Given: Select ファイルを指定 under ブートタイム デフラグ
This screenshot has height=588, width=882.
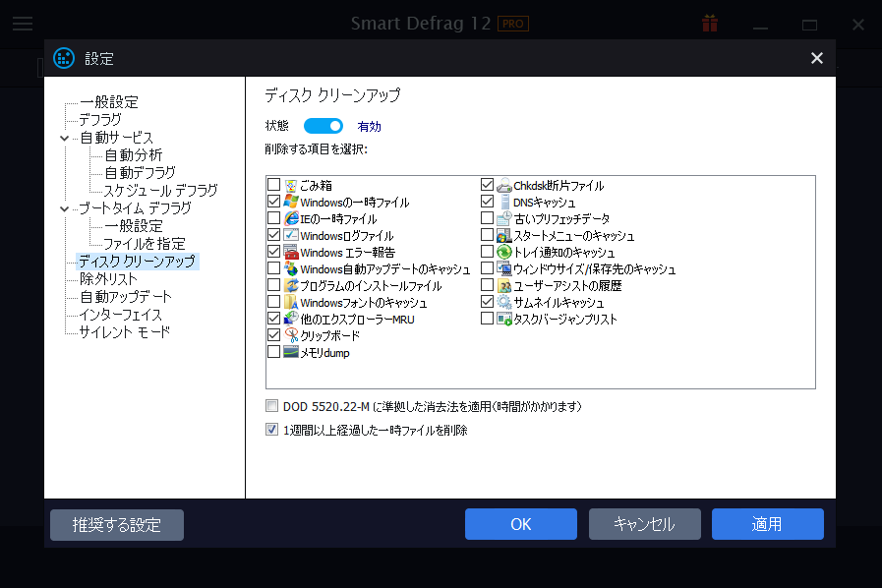Looking at the screenshot, I should 145,244.
